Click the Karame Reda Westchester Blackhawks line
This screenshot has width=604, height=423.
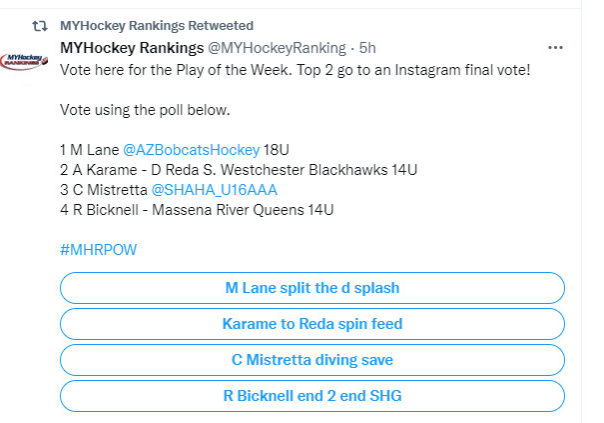pos(239,170)
